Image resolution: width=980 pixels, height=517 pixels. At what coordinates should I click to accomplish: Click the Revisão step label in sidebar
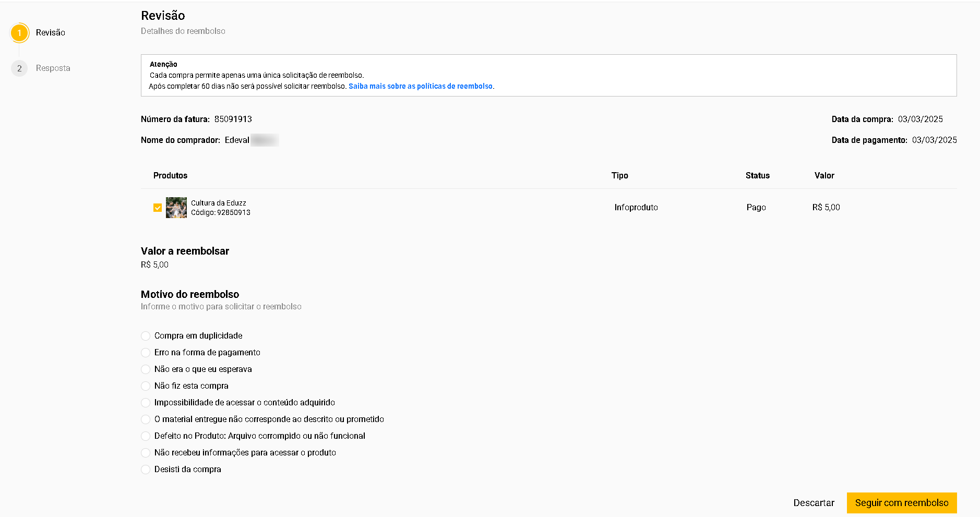click(x=51, y=33)
